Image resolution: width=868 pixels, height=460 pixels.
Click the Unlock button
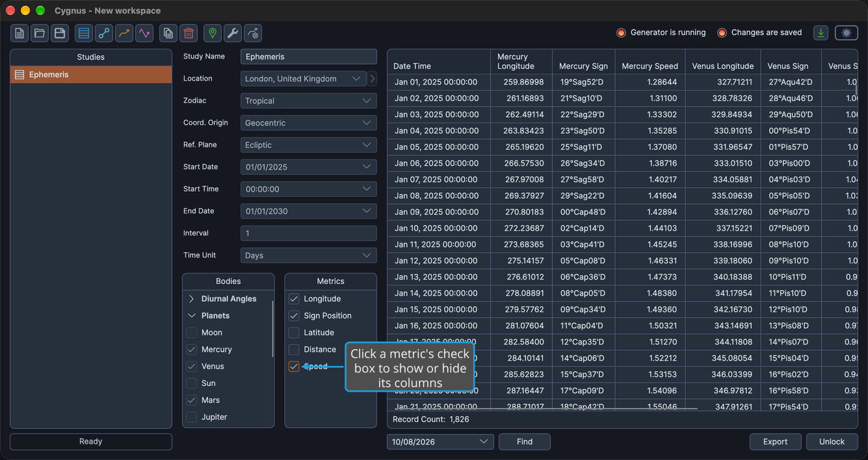pyautogui.click(x=832, y=442)
